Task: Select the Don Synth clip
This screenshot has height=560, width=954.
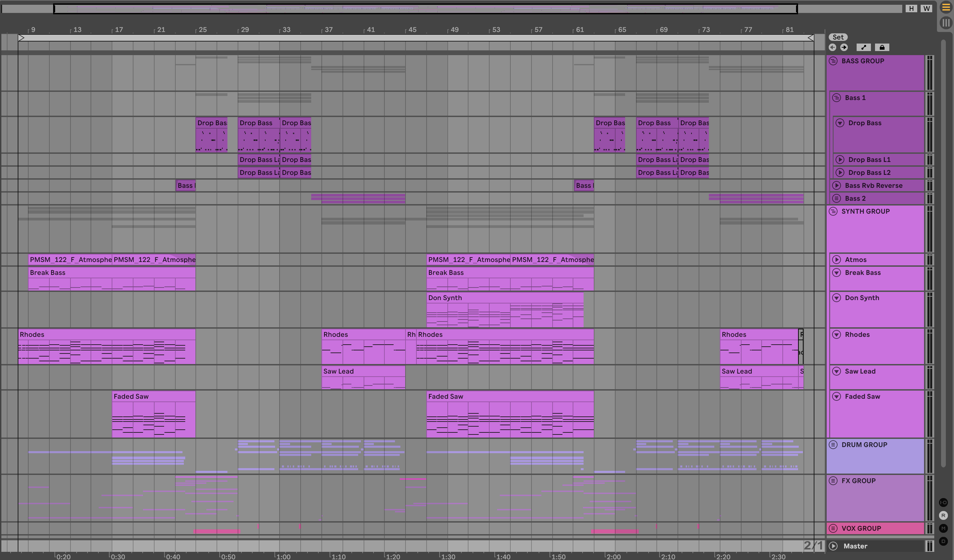Action: (504, 298)
